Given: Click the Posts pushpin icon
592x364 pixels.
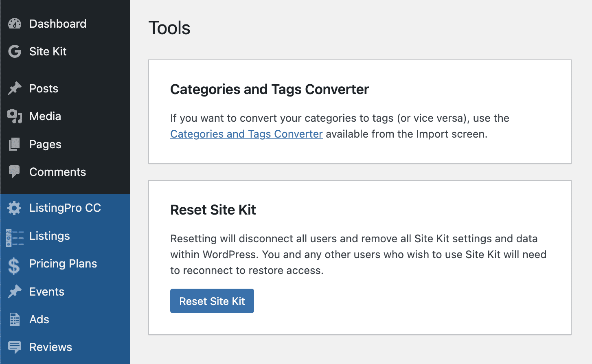Looking at the screenshot, I should click(x=15, y=88).
